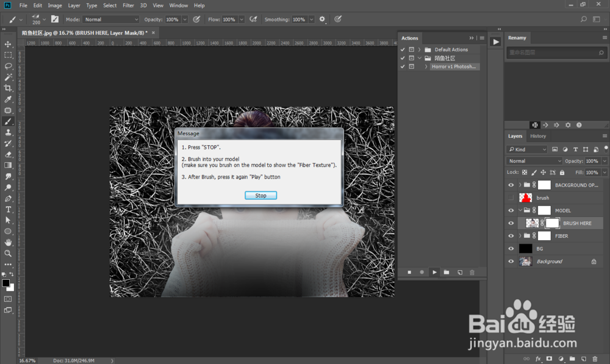610x364 pixels.
Task: Click the Renamy search input field
Action: pos(556,52)
